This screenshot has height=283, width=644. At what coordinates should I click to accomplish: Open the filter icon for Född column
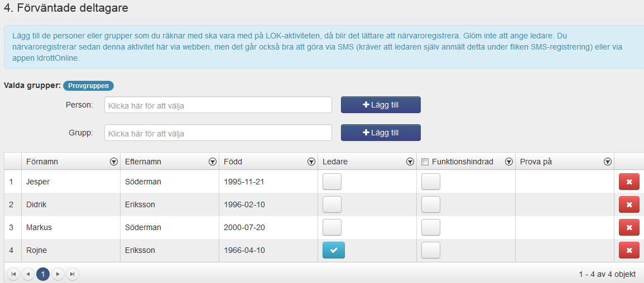point(311,162)
